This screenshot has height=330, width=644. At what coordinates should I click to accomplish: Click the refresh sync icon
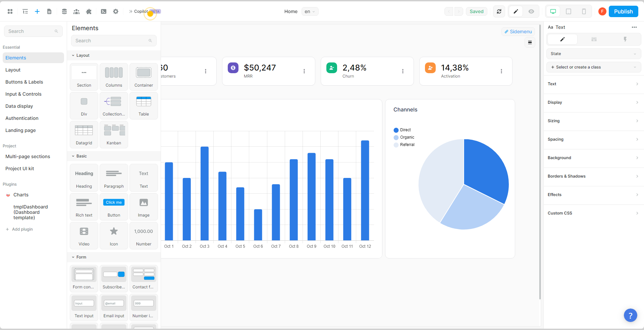(x=499, y=11)
